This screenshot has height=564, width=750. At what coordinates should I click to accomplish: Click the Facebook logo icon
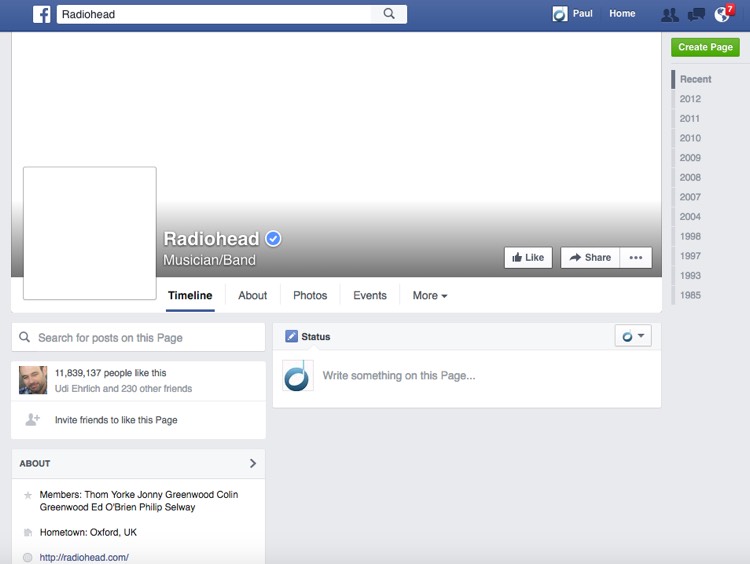click(x=42, y=14)
